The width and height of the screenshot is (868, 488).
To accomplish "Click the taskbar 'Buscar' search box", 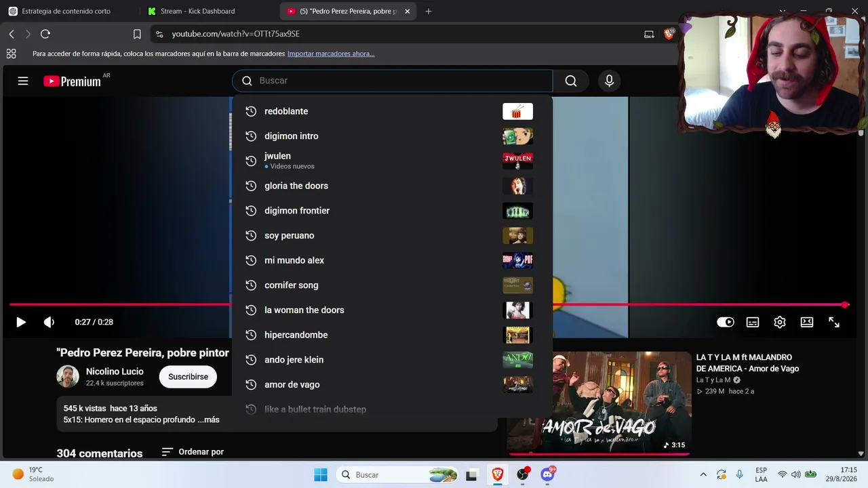I will coord(399,474).
